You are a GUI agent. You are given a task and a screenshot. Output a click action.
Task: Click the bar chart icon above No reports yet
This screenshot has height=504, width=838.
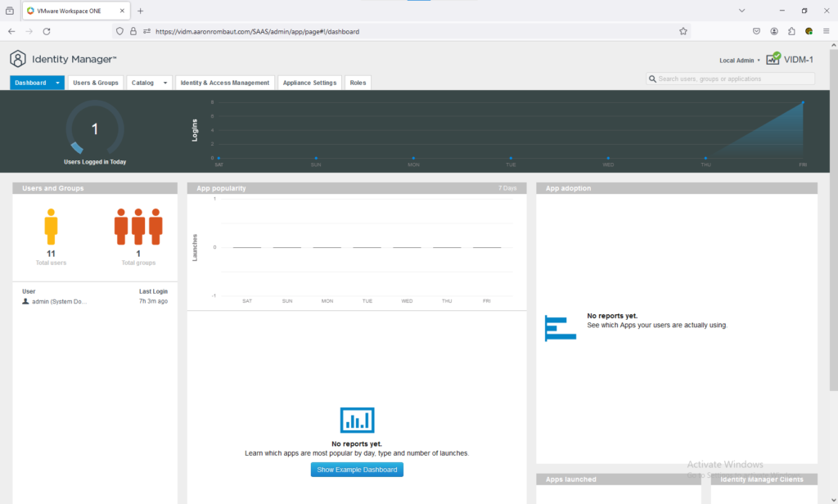click(357, 420)
